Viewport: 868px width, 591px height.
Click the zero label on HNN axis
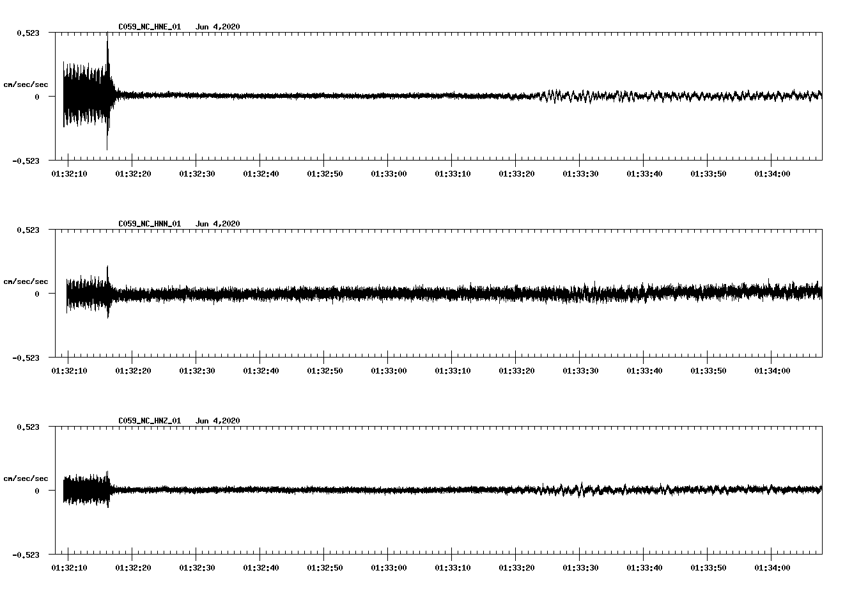tap(37, 294)
